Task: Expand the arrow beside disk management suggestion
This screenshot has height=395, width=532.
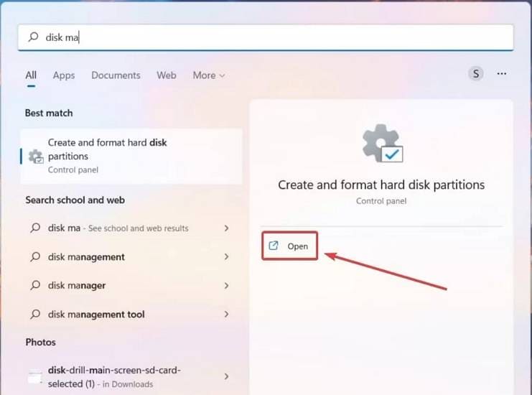Action: pyautogui.click(x=226, y=256)
